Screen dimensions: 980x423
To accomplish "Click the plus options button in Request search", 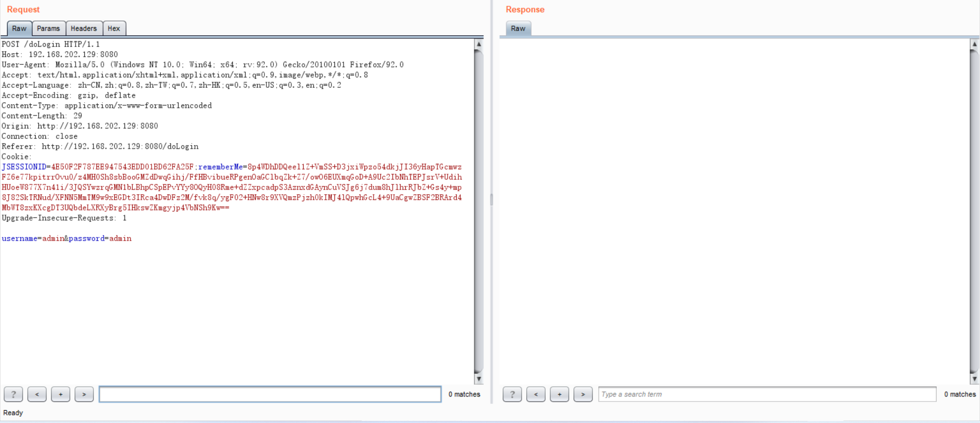I will [61, 394].
